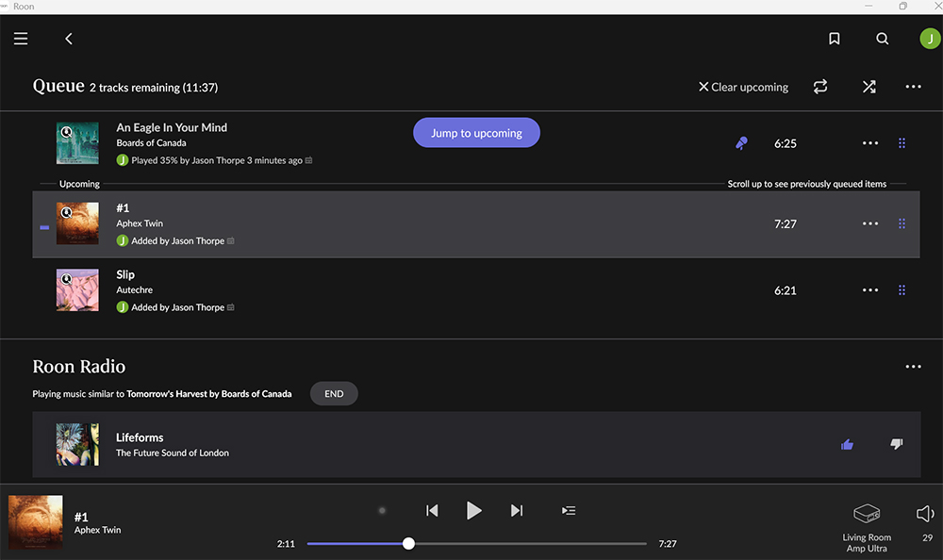This screenshot has width=943, height=560.
Task: Open the Queue more options menu
Action: click(x=913, y=87)
